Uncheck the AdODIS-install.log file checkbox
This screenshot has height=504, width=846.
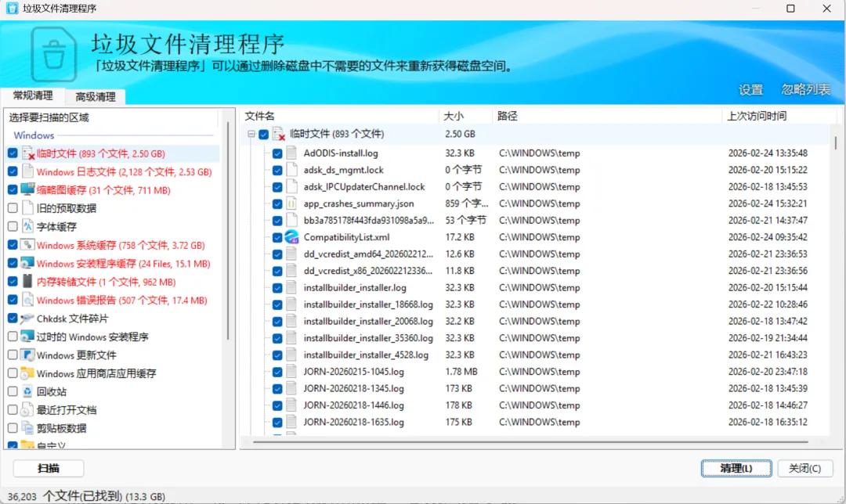tap(277, 153)
